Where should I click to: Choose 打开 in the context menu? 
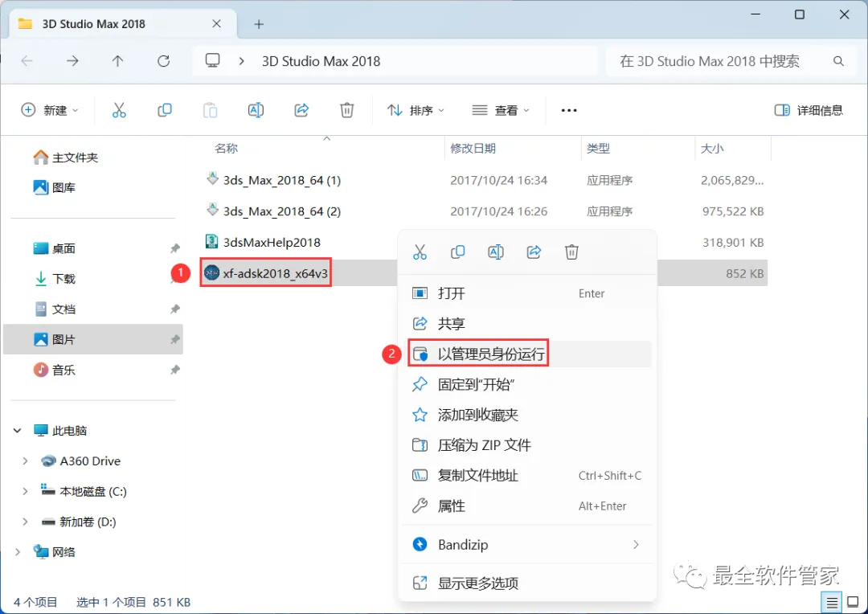[526, 293]
